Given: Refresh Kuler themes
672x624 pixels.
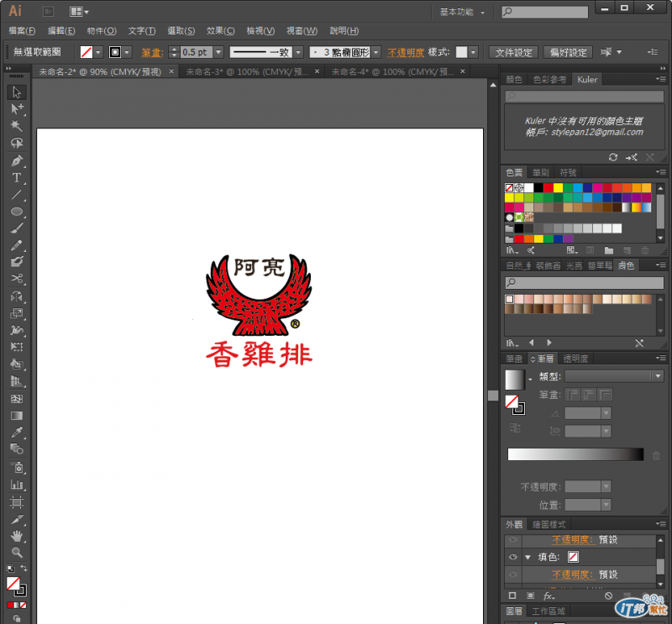Looking at the screenshot, I should pyautogui.click(x=613, y=157).
